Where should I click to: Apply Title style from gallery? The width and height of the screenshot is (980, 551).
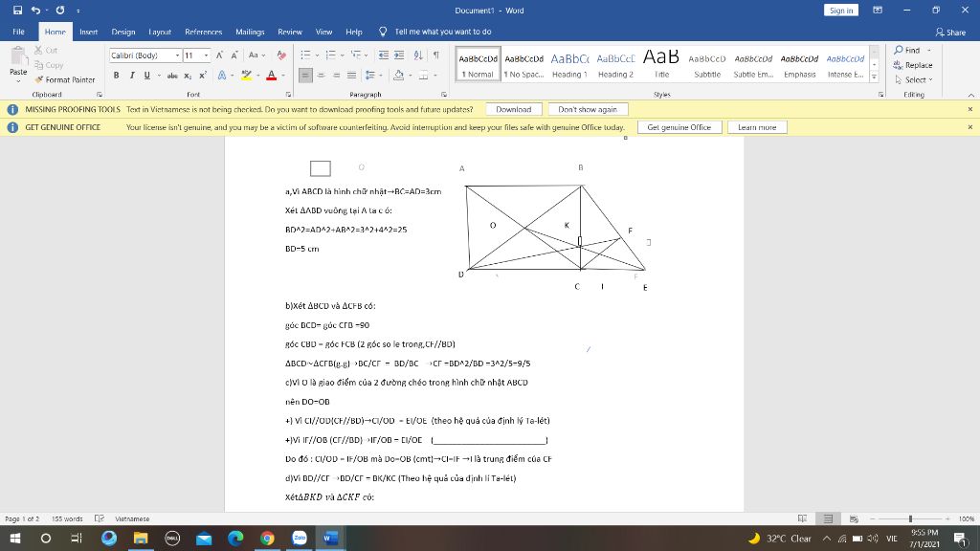(x=661, y=64)
